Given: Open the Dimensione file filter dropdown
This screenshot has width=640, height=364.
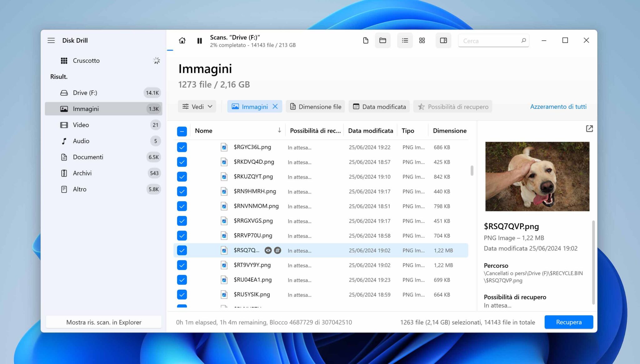Looking at the screenshot, I should pyautogui.click(x=315, y=107).
